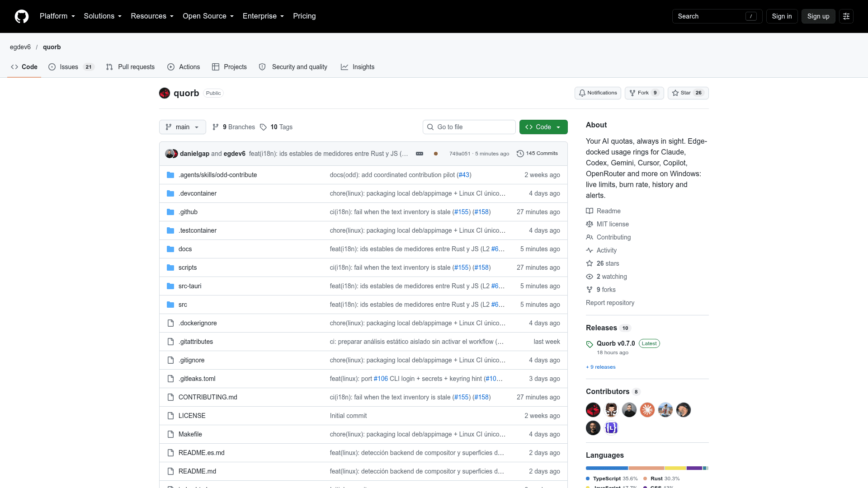The image size is (868, 488).
Task: Open the red first contributor avatar
Action: [593, 410]
